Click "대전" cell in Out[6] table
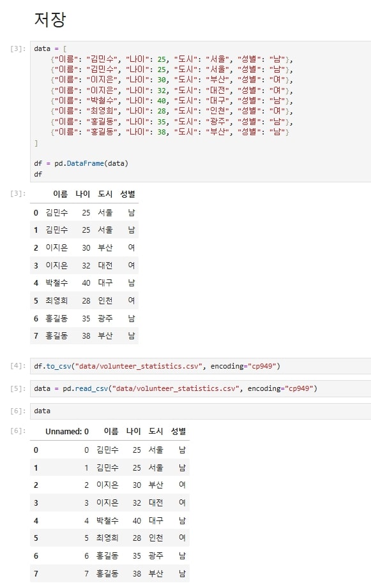Screen dimensions: 371x588 (x=156, y=503)
